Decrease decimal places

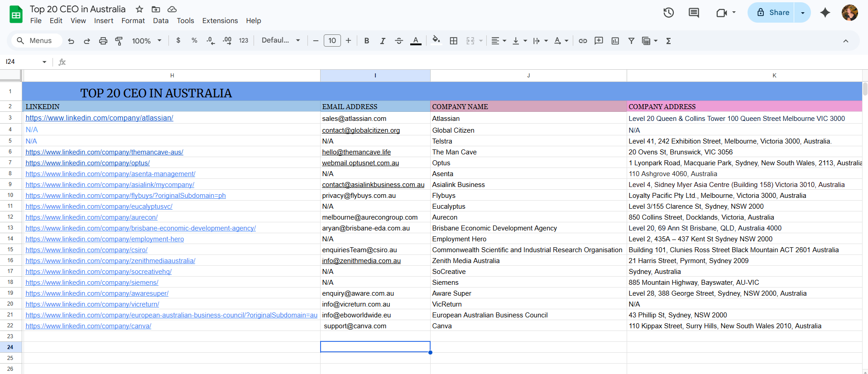211,41
